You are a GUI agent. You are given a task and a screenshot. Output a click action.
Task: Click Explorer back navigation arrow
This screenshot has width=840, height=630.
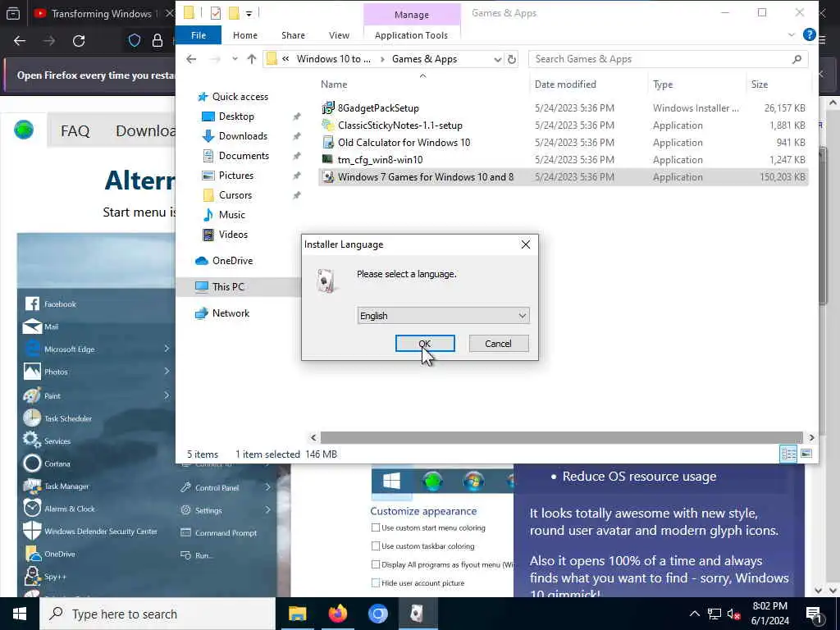tap(191, 59)
